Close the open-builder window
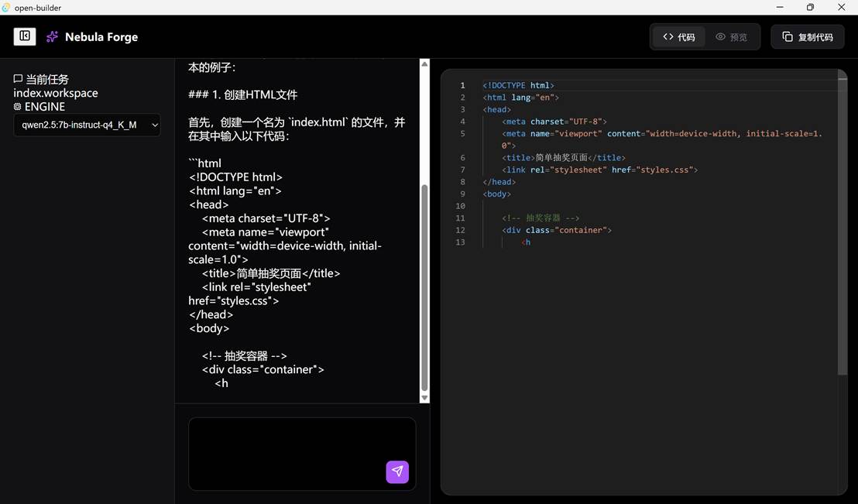Image resolution: width=858 pixels, height=504 pixels. pos(842,7)
